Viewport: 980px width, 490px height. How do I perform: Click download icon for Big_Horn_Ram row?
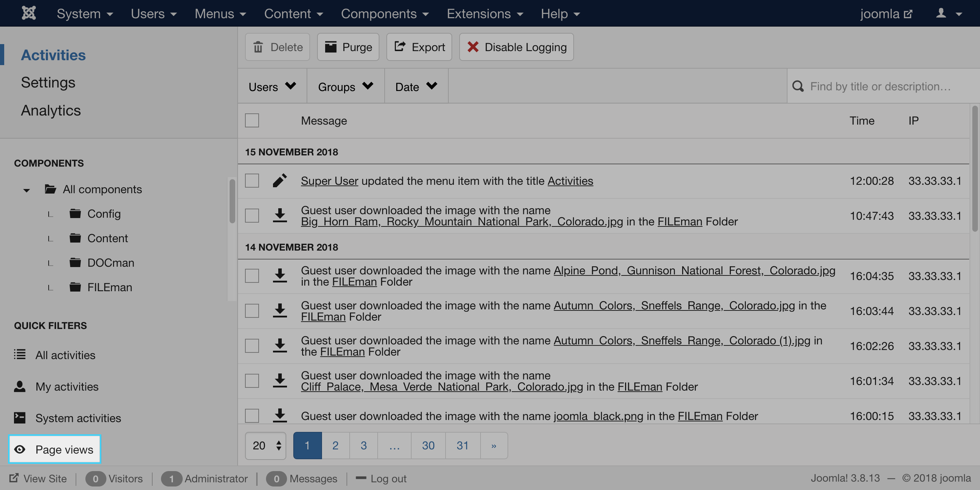coord(280,216)
